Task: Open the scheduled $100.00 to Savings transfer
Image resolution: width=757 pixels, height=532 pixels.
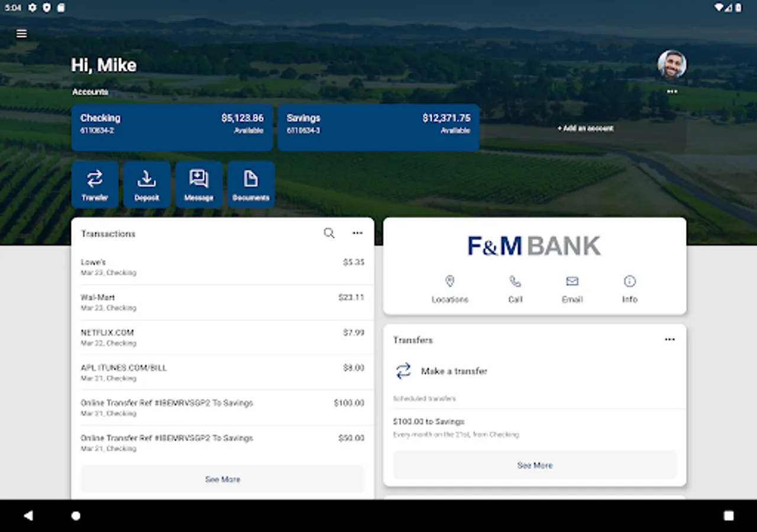Action: (535, 428)
